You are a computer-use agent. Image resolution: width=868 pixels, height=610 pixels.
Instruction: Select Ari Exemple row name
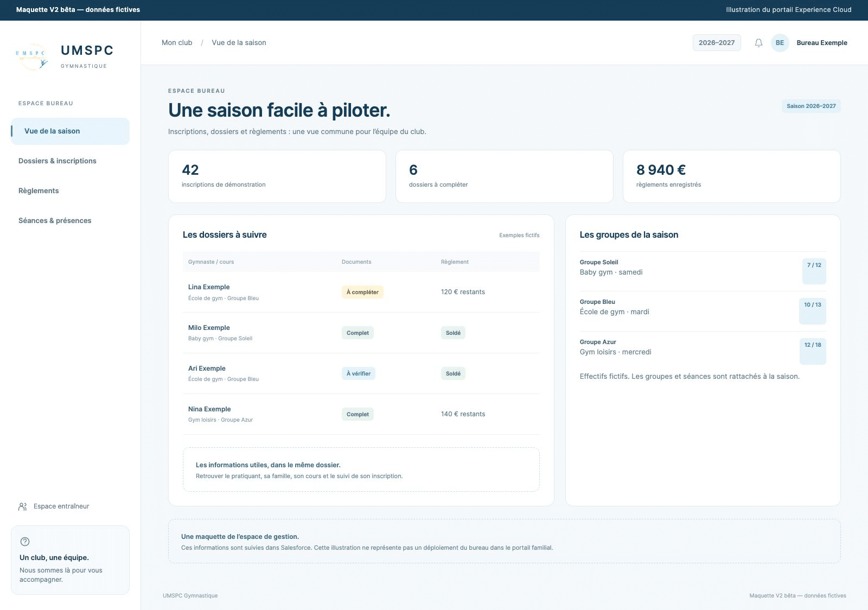207,368
